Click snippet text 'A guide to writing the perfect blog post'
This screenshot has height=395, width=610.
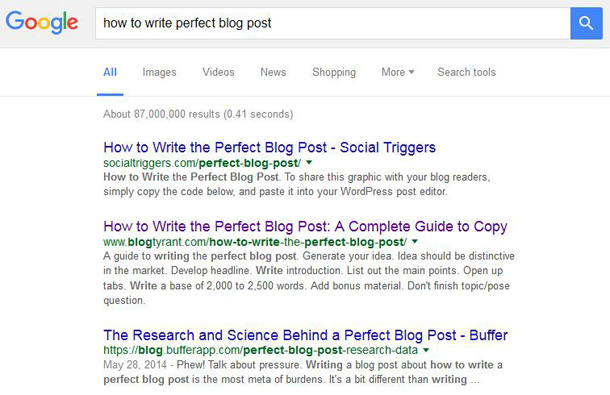pyautogui.click(x=200, y=256)
